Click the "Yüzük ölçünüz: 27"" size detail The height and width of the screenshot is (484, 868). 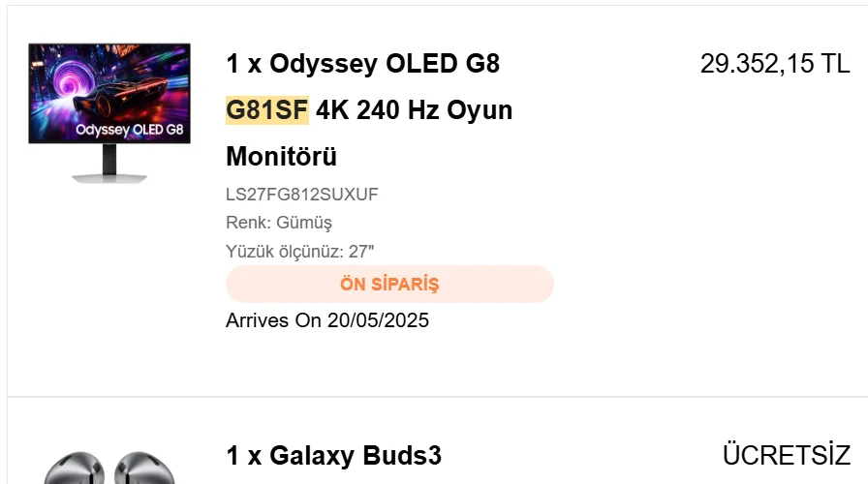pyautogui.click(x=300, y=252)
